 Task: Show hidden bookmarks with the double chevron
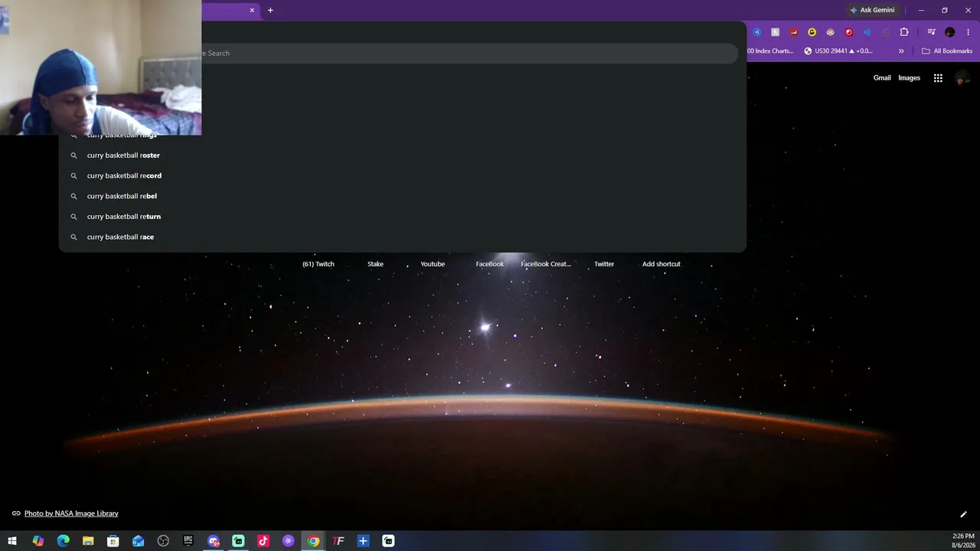901,51
